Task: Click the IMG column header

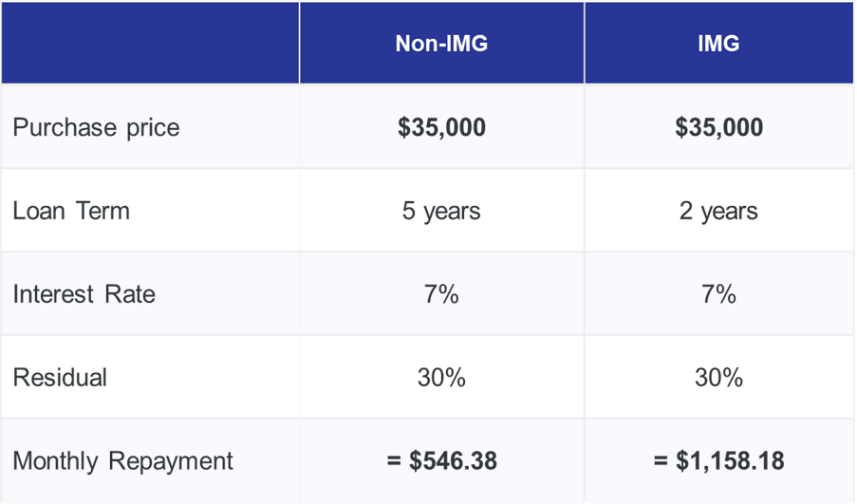Action: (x=718, y=43)
